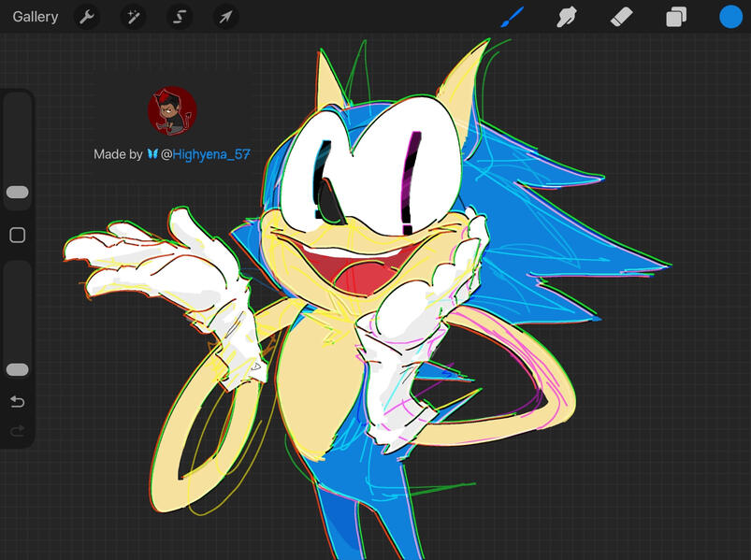The height and width of the screenshot is (560, 751).
Task: Select the Eraser tool
Action: click(622, 17)
